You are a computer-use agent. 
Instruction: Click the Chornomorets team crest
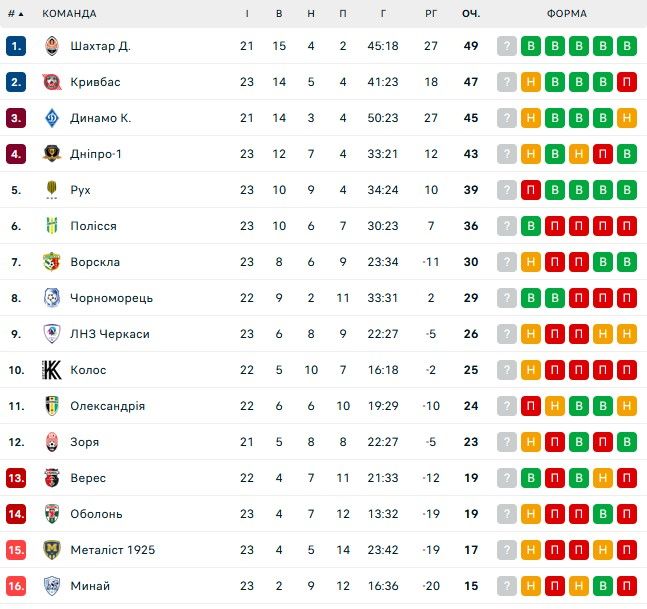tap(52, 298)
